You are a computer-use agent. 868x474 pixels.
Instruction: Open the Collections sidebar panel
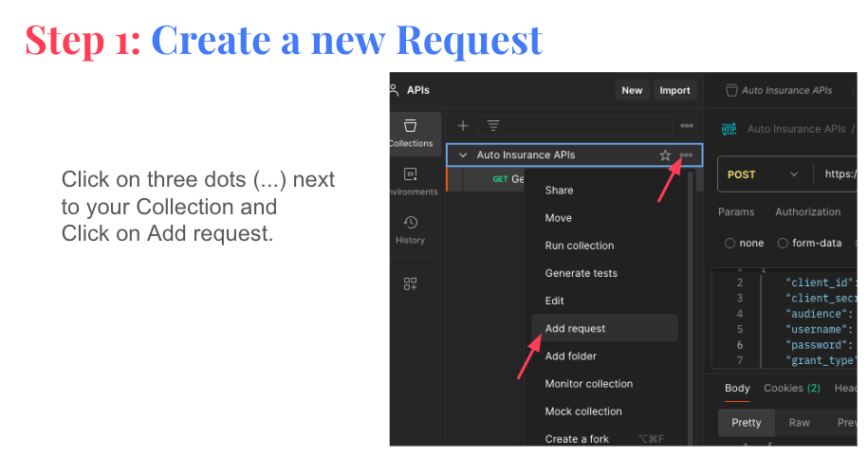tap(412, 134)
